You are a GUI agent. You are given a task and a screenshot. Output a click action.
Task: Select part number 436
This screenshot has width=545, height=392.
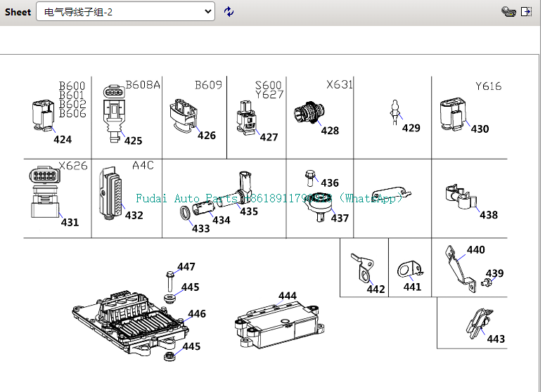330,183
